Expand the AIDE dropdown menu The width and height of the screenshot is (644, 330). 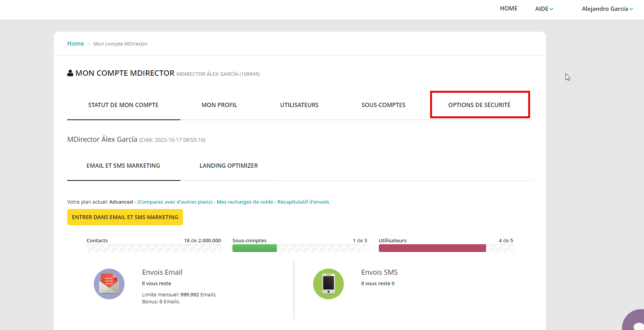544,9
